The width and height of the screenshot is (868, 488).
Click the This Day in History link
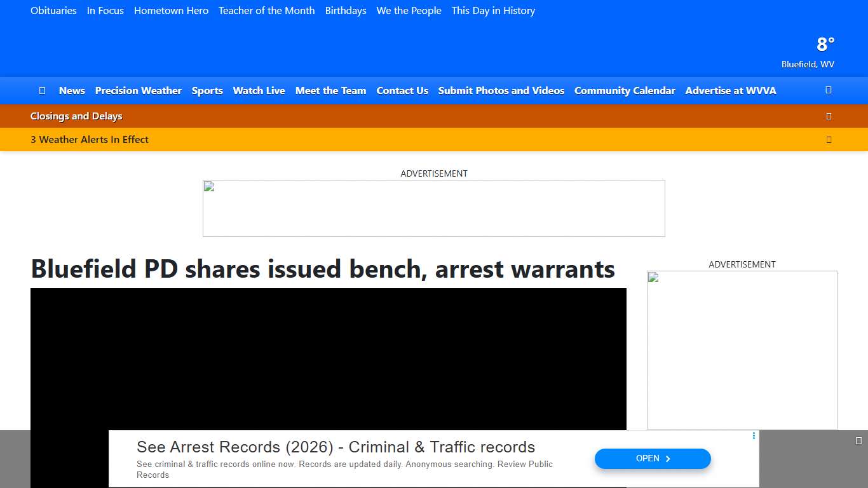[493, 10]
